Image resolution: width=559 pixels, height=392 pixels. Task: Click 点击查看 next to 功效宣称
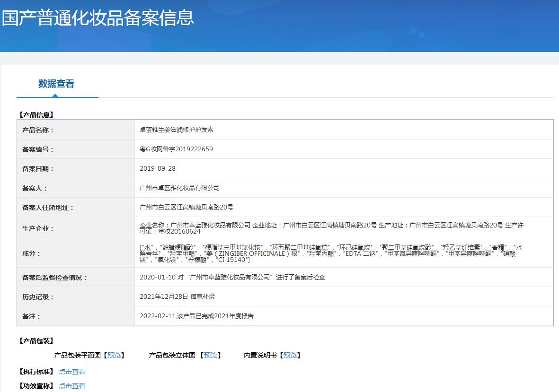coord(72,386)
